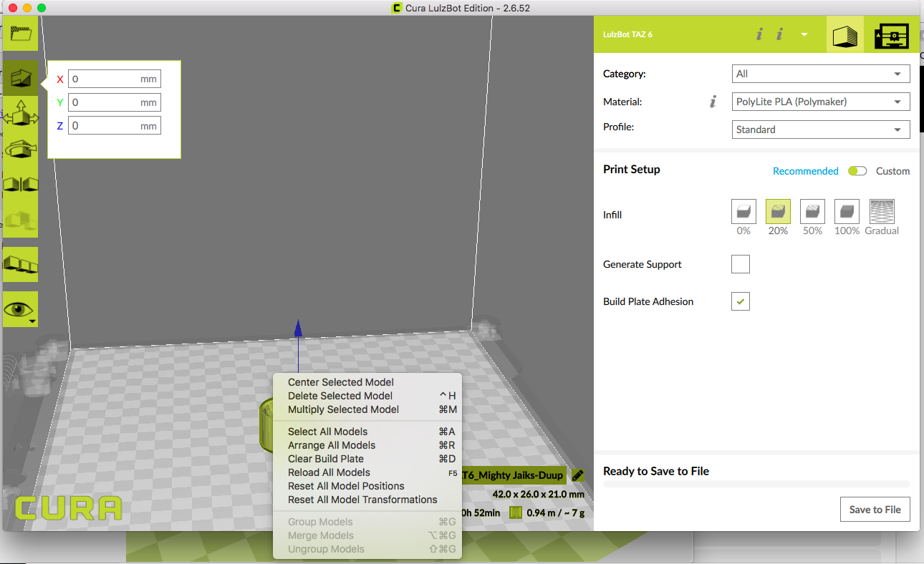Focus the X position field
The height and width of the screenshot is (564, 924).
pyautogui.click(x=115, y=79)
